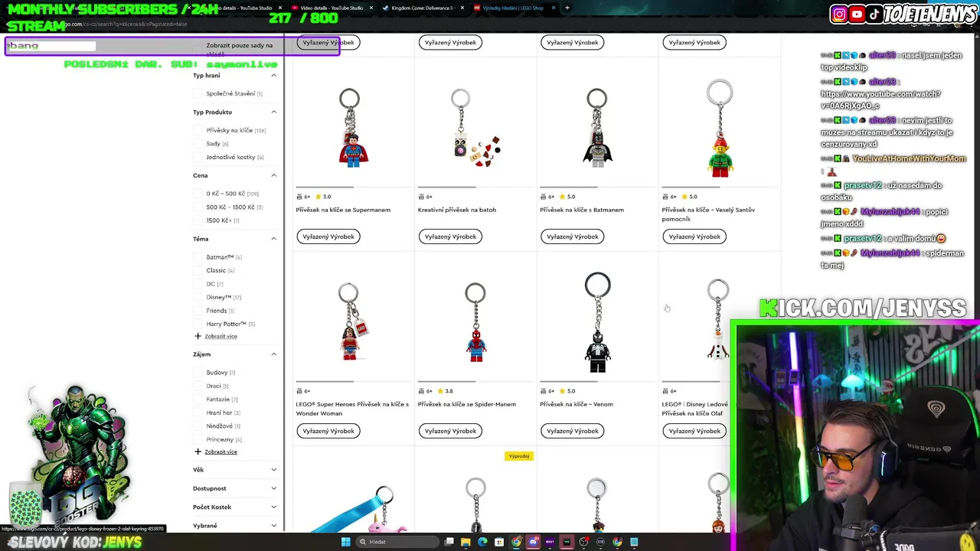
Task: Open Santa's helper elf keychain image
Action: pos(719,128)
